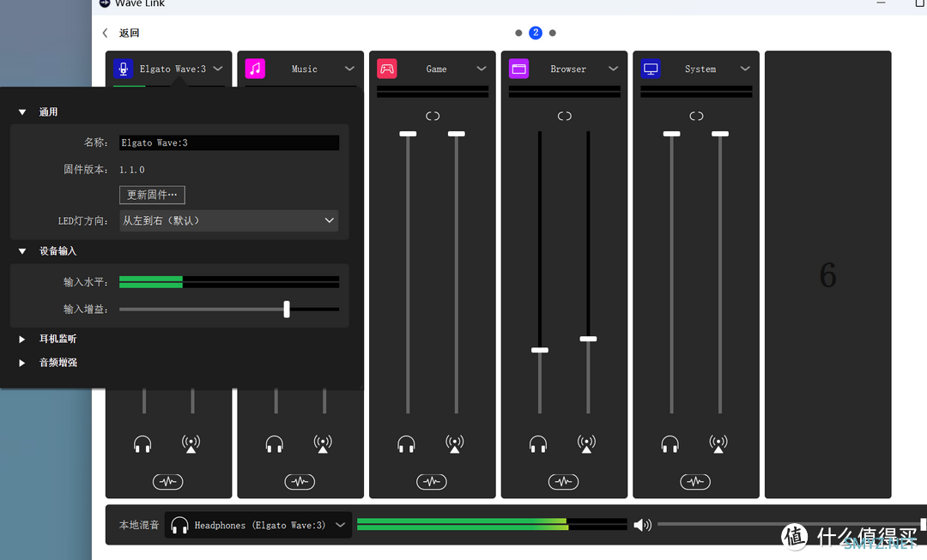Click the 返回 back button
This screenshot has height=560, width=927.
[x=122, y=33]
